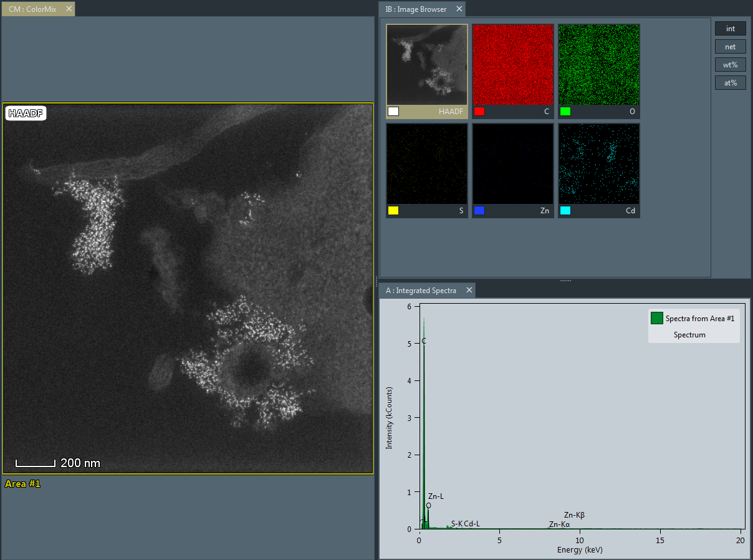Image resolution: width=753 pixels, height=560 pixels.
Task: Switch to at% quantification view
Action: coord(730,82)
